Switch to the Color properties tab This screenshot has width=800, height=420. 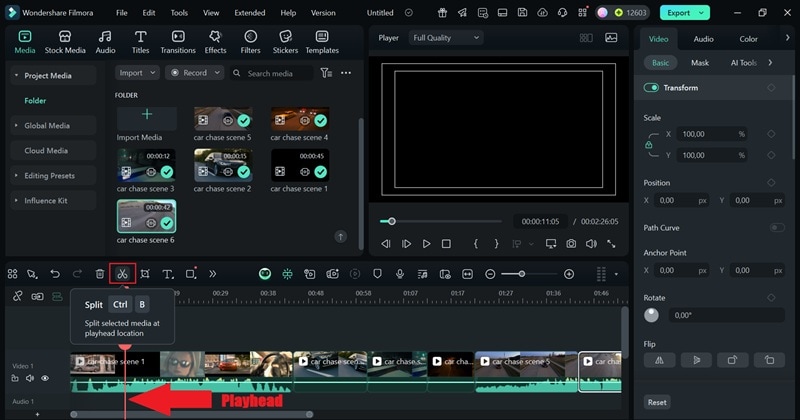pos(748,39)
